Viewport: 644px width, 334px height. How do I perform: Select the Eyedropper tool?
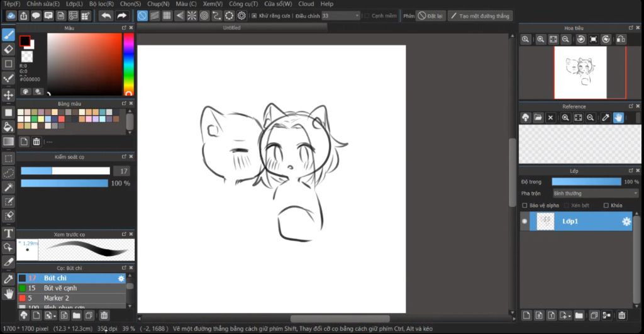pyautogui.click(x=9, y=279)
